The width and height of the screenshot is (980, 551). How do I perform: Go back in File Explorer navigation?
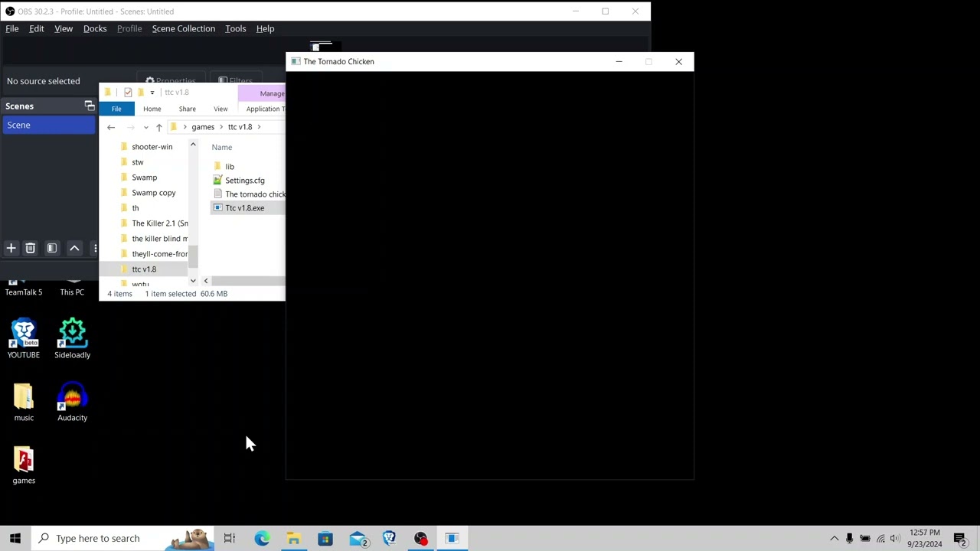pyautogui.click(x=111, y=127)
